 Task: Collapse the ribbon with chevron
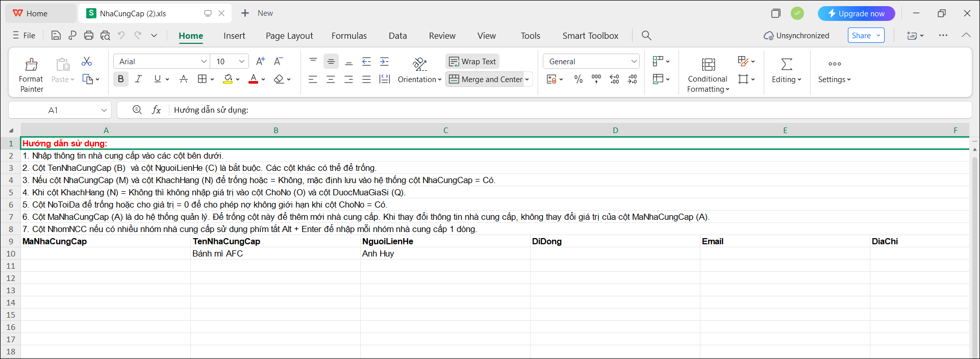[x=966, y=35]
